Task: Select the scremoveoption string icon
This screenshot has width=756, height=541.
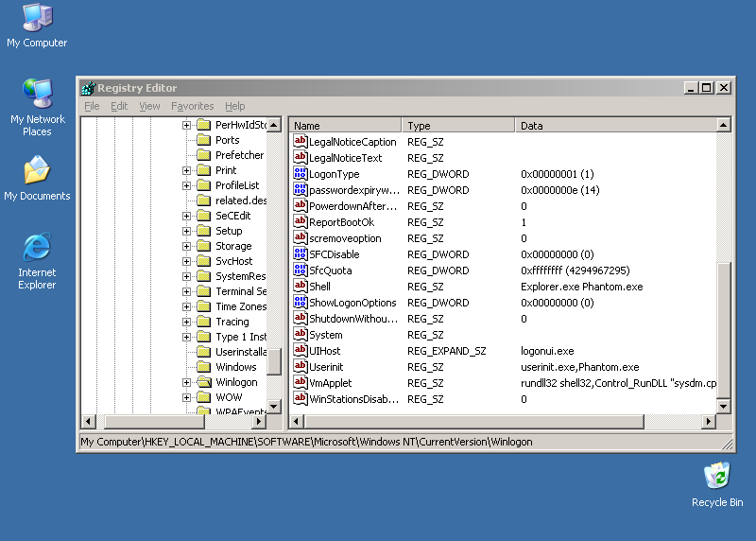Action: pyautogui.click(x=300, y=238)
